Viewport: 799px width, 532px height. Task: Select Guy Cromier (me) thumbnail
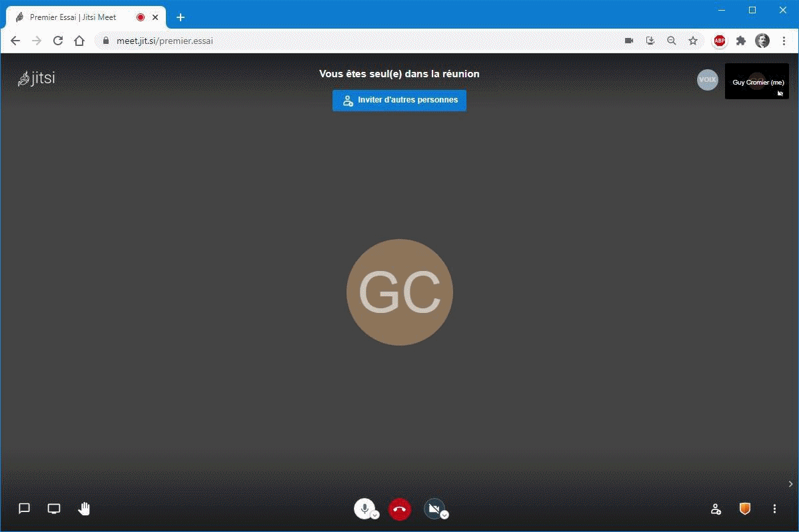coord(757,81)
